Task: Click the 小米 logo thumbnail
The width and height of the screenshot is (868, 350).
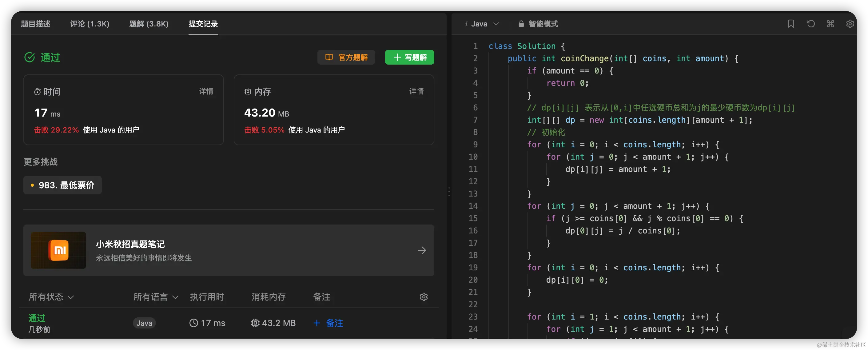Action: click(x=58, y=250)
